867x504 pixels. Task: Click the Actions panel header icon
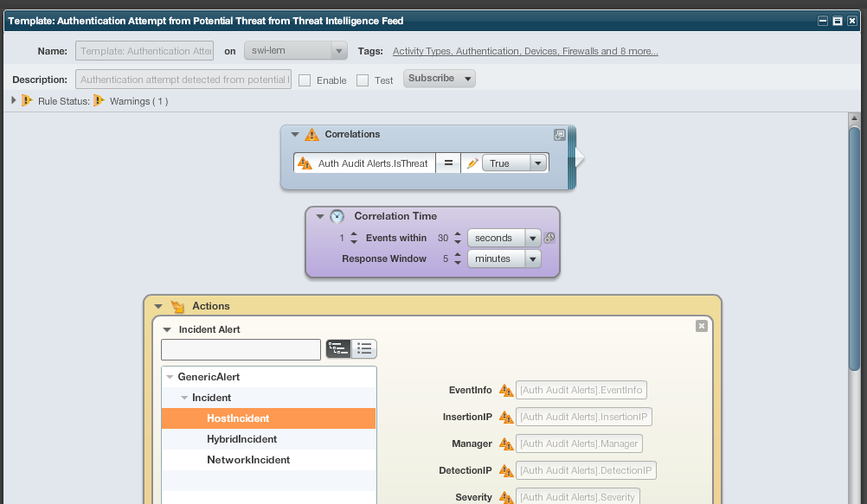(x=177, y=306)
